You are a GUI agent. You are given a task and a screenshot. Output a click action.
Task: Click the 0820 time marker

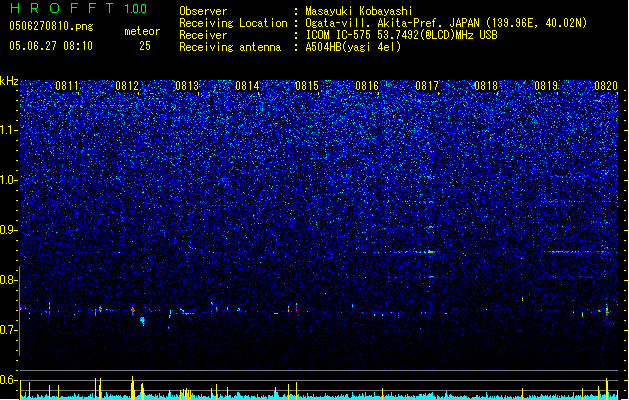[x=606, y=86]
